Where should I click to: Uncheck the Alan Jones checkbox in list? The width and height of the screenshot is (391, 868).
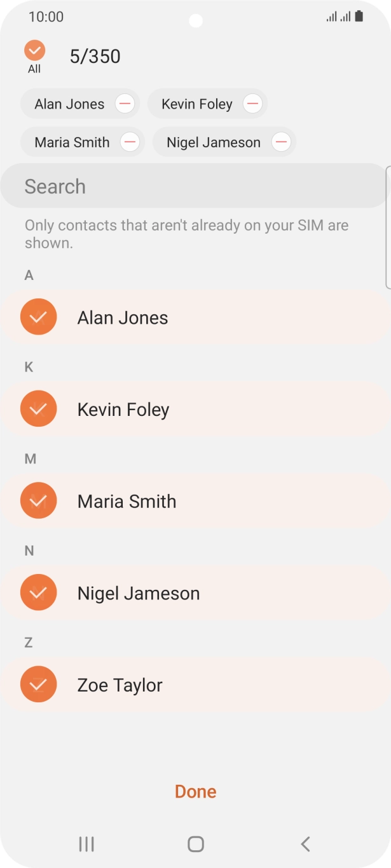(x=38, y=316)
